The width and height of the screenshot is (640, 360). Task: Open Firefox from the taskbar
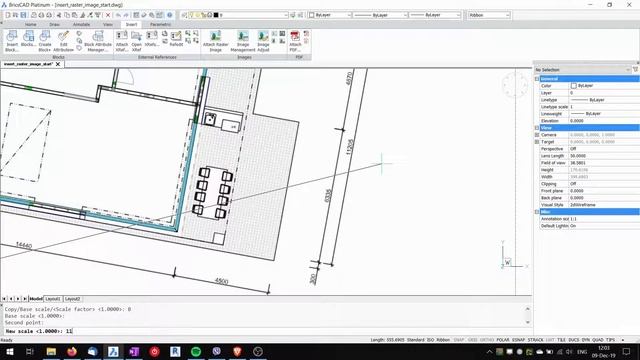pyautogui.click(x=72, y=351)
